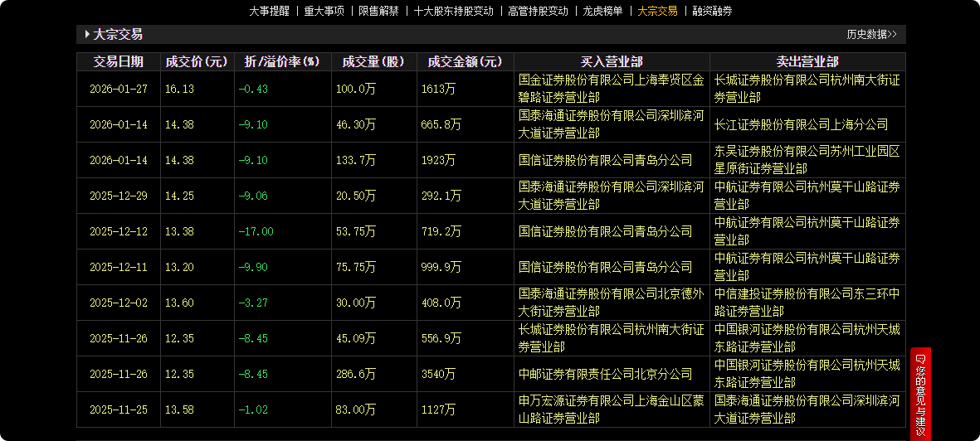Click the 交易日期 column header
Screen dimensions: 980x441
point(118,61)
